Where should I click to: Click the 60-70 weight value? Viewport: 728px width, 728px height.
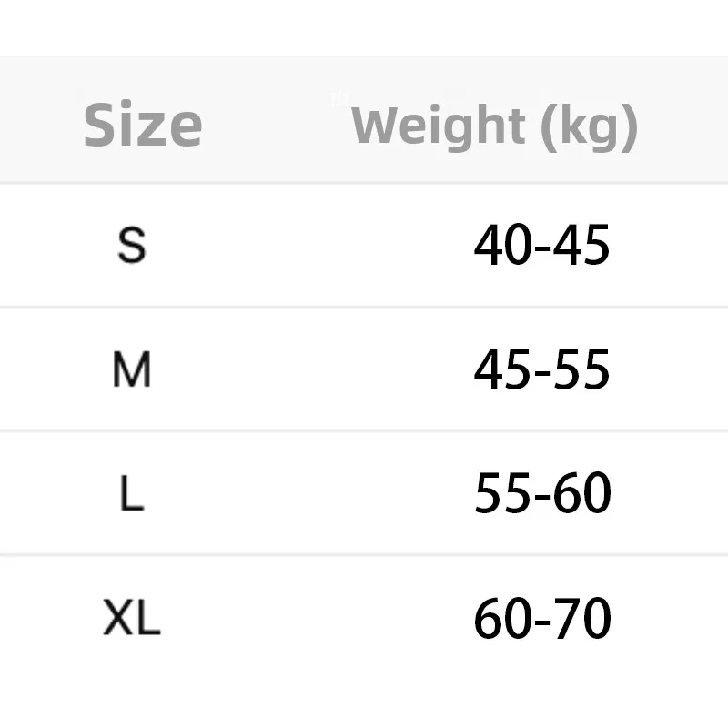coord(541,619)
